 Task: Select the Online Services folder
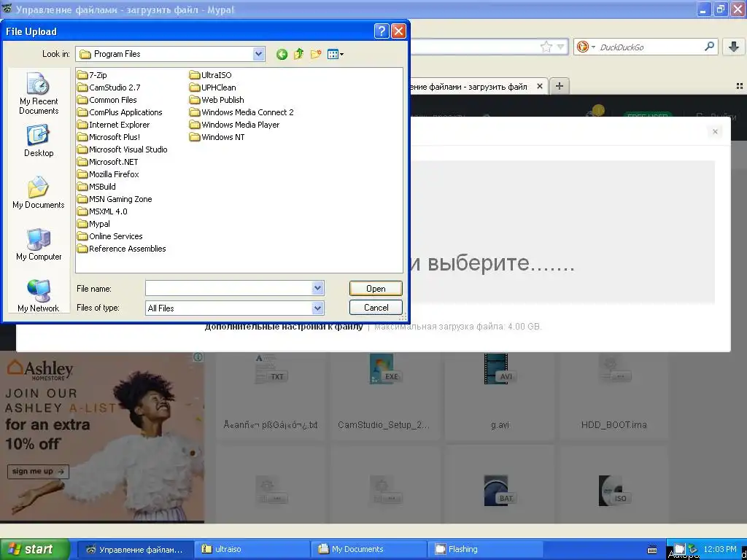point(109,236)
